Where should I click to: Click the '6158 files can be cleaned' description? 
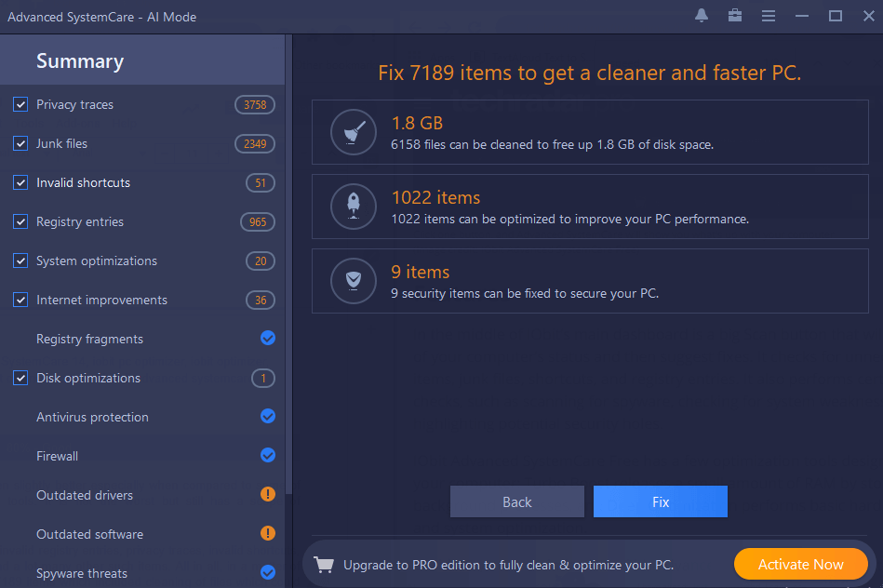[553, 145]
